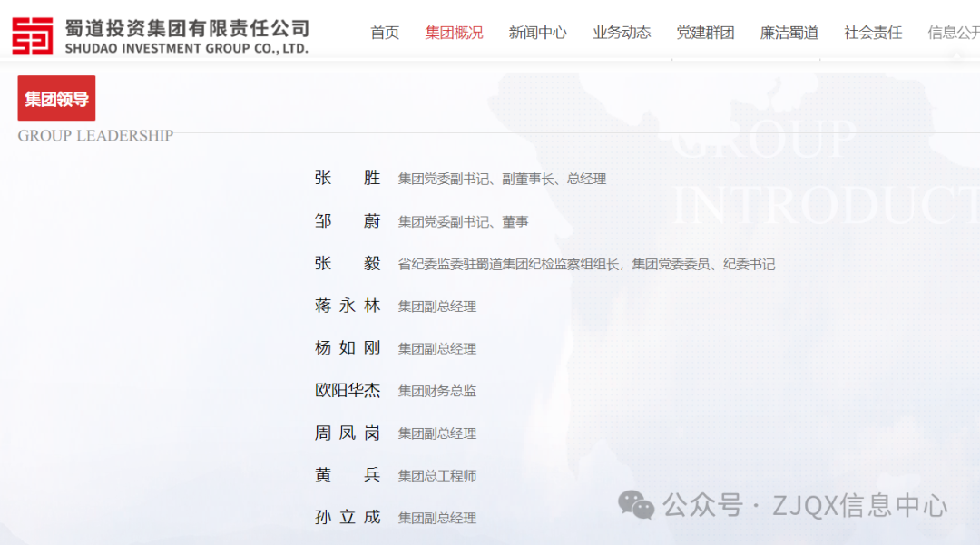Image resolution: width=980 pixels, height=545 pixels.
Task: Open the 业务动态 menu item
Action: [622, 33]
